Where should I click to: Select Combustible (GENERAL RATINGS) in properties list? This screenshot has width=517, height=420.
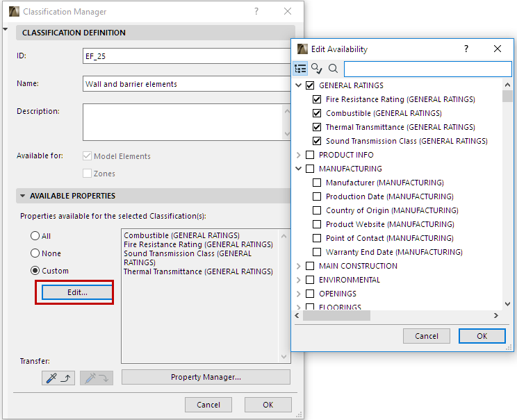[181, 235]
